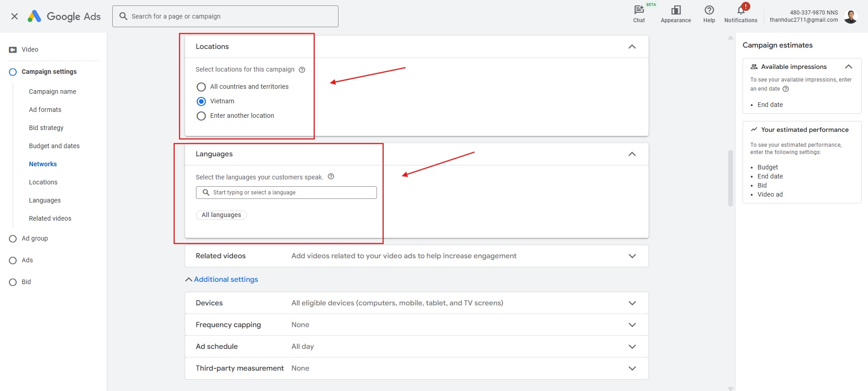868x391 pixels.
Task: Click the Google Ads logo
Action: click(x=64, y=16)
